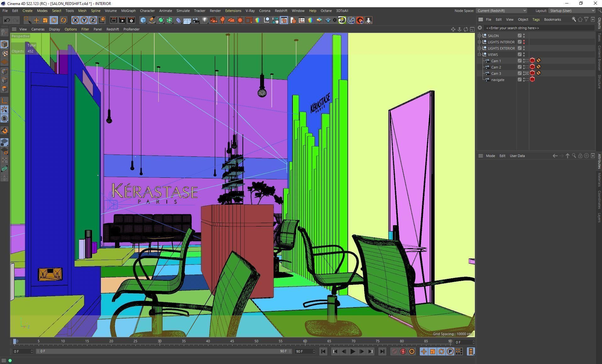Click the Object Manager home icon
Viewport: 602px width, 364px height.
pos(580,19)
